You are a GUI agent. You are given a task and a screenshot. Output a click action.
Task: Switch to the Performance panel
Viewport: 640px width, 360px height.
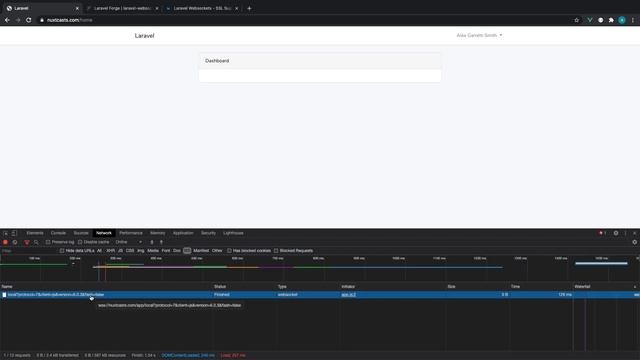pyautogui.click(x=131, y=233)
